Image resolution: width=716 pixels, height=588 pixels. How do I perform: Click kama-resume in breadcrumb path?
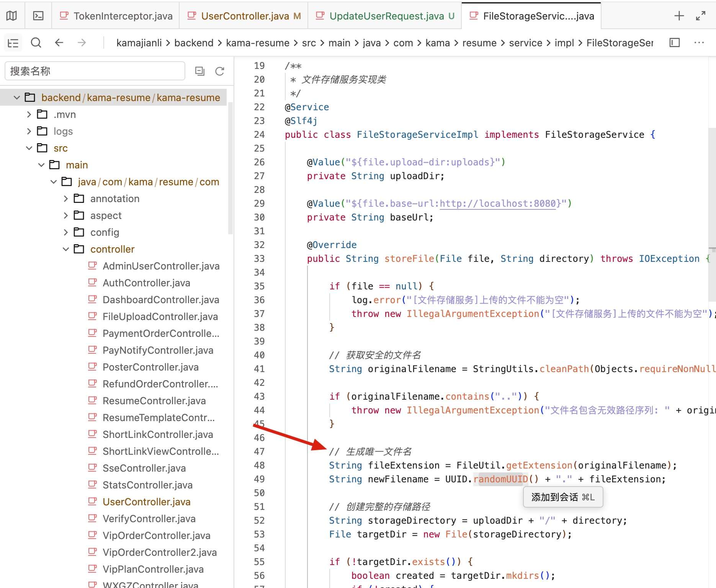tap(258, 43)
